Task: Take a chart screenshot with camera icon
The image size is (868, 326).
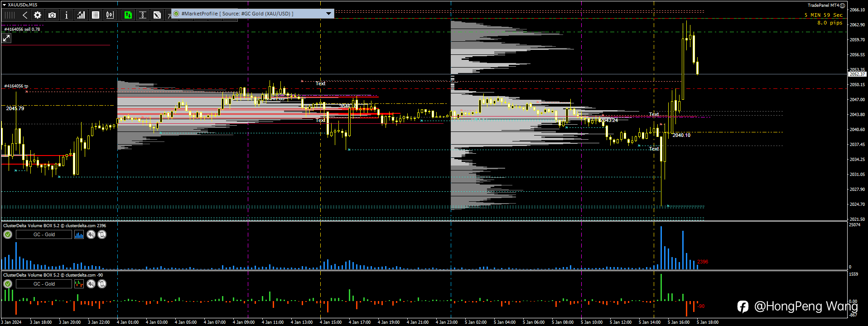Action: (x=52, y=15)
